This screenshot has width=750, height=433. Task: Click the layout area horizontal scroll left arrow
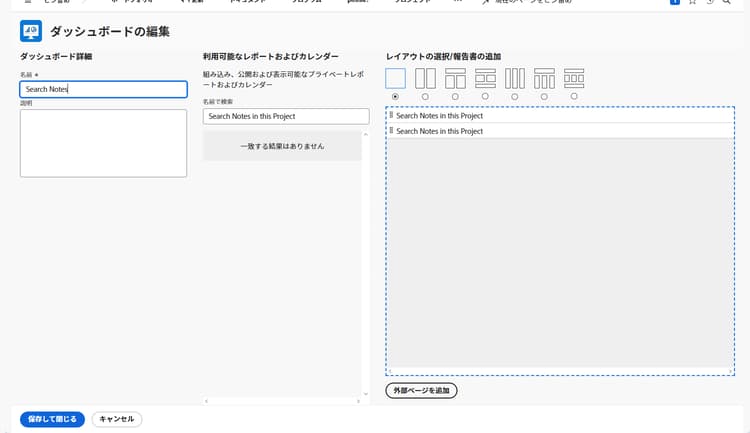[390, 371]
